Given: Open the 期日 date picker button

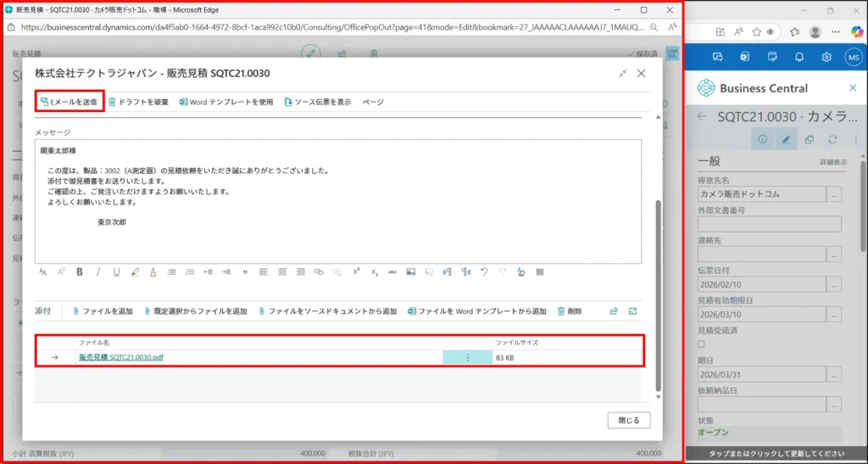Looking at the screenshot, I should 834,374.
